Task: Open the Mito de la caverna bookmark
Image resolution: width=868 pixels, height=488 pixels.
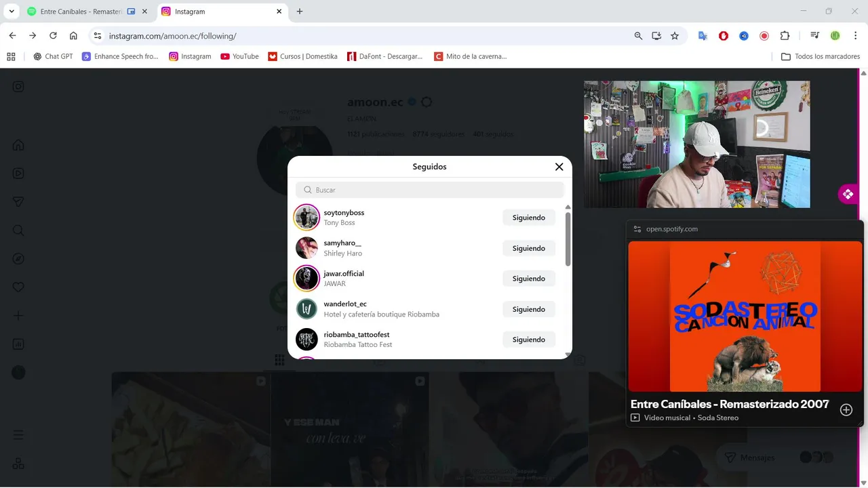Action: click(470, 56)
